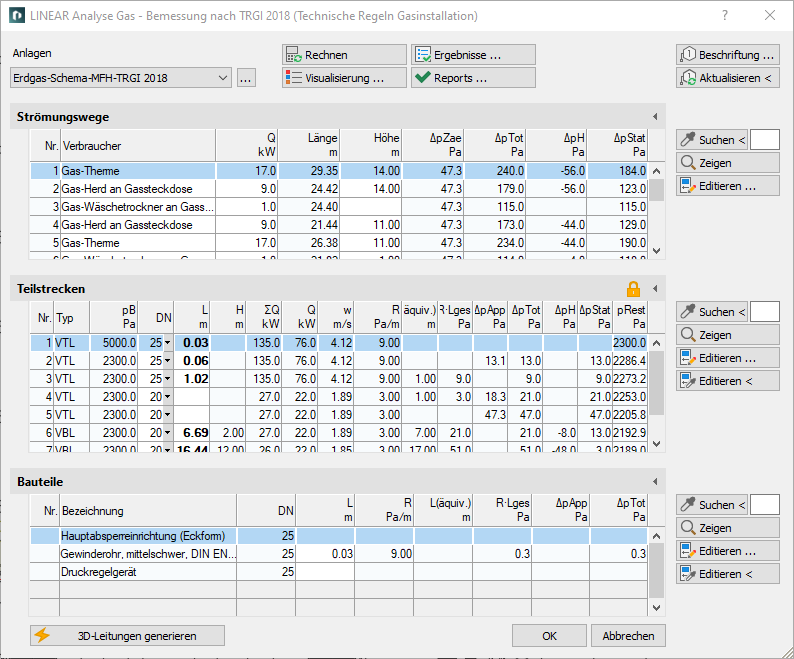Viewport: 794px width, 659px height.
Task: Open DN dropdown for Teilstrecke row 4
Action: [168, 397]
